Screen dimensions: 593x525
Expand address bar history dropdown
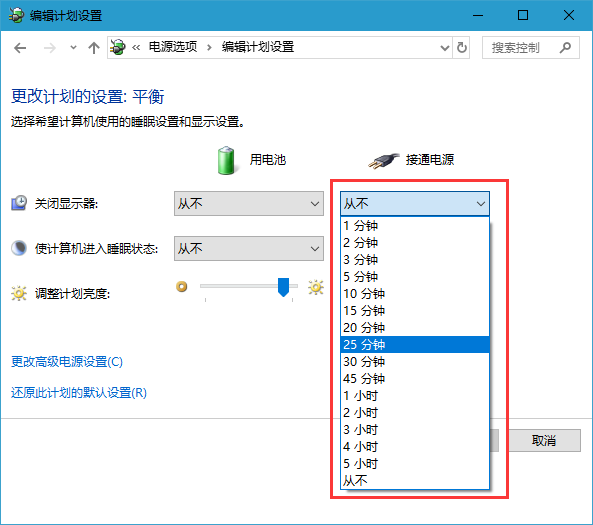(445, 48)
